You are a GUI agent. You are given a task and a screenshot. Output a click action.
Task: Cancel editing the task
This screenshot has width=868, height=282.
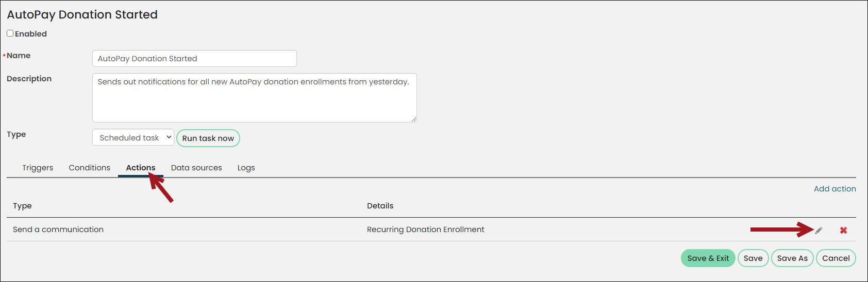pos(836,258)
